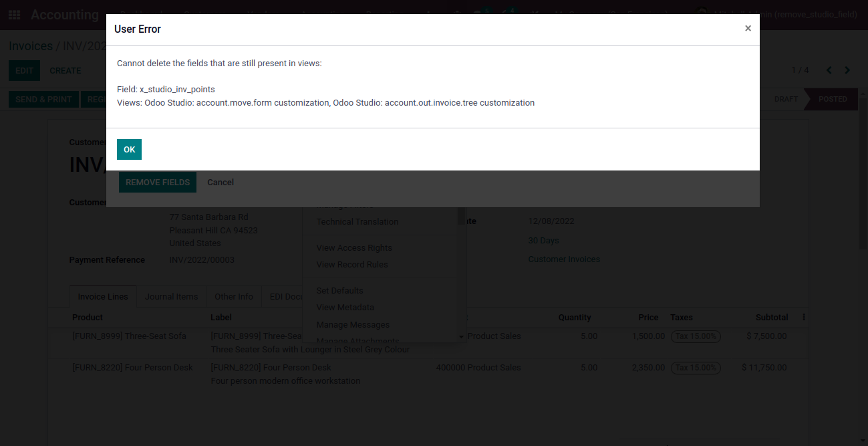This screenshot has height=446, width=868.
Task: Click the 1 / 4 pager counter
Action: pos(800,70)
